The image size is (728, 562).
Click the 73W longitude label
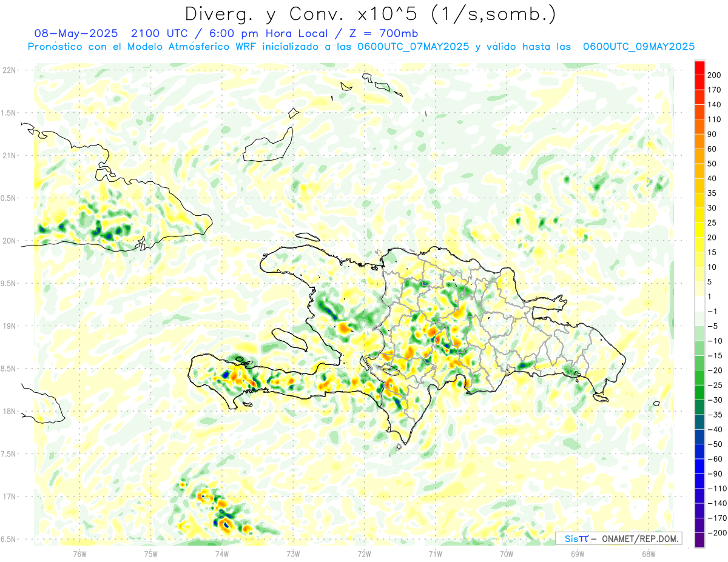click(x=293, y=554)
